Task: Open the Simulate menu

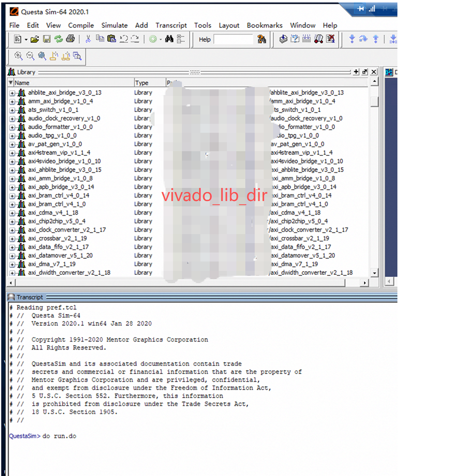Action: pyautogui.click(x=114, y=25)
